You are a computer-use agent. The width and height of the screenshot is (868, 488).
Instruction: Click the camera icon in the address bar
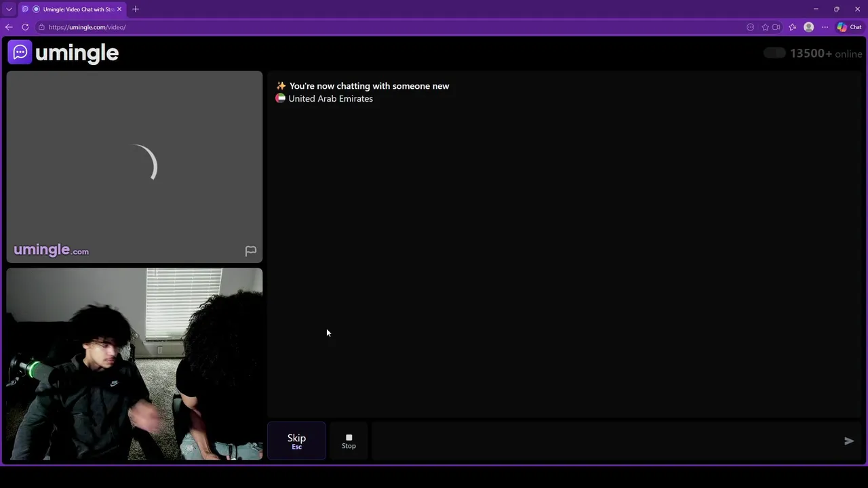click(776, 27)
